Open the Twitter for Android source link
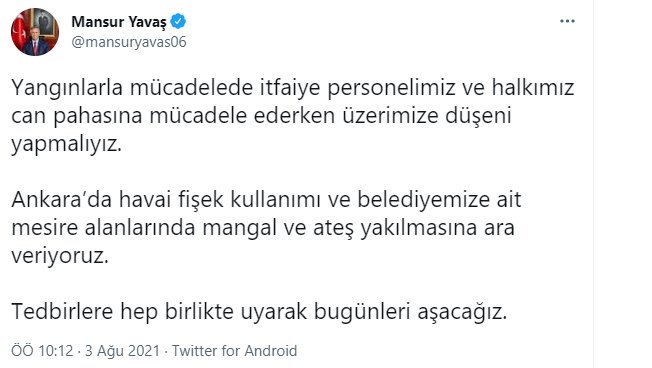The image size is (652, 368). tap(235, 351)
